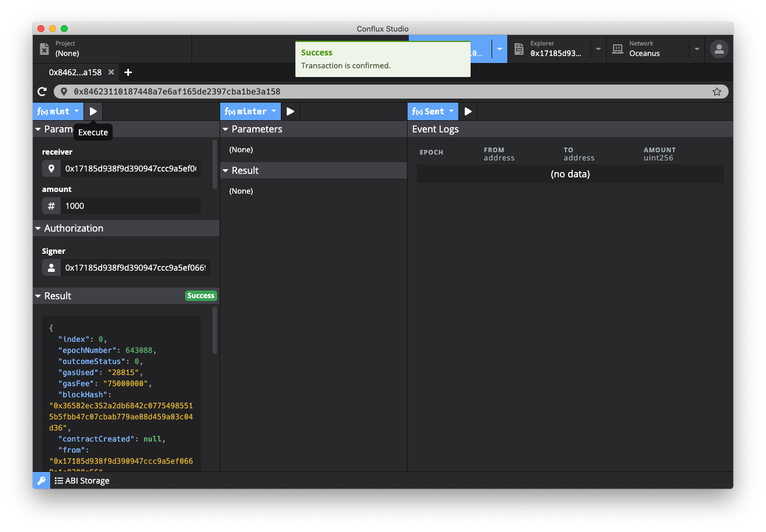This screenshot has width=766, height=532.
Task: Close the 0x8462...a158 tab
Action: click(110, 72)
